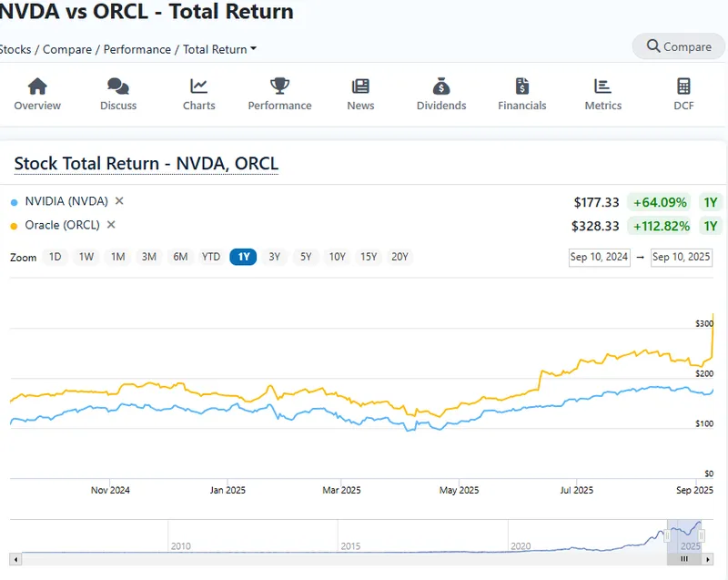Set zoom range to 3M
The image size is (728, 580).
(x=149, y=257)
